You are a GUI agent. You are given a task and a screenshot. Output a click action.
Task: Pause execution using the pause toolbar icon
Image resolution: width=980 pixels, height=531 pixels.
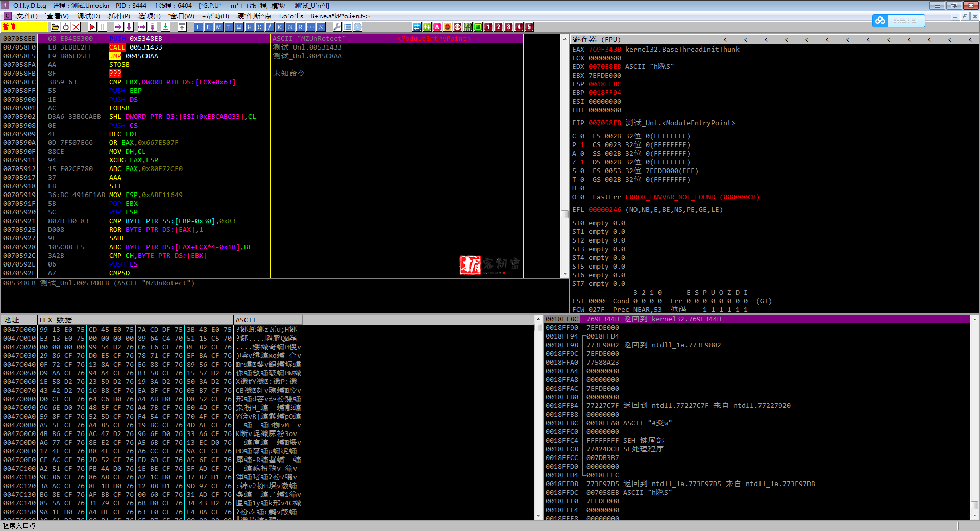click(x=103, y=27)
